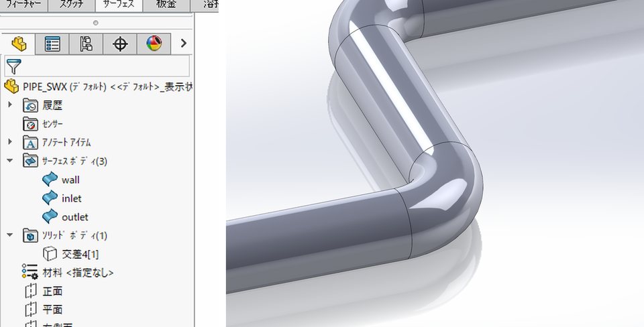Select the wall surface body icon
This screenshot has width=644, height=327.
coord(50,180)
